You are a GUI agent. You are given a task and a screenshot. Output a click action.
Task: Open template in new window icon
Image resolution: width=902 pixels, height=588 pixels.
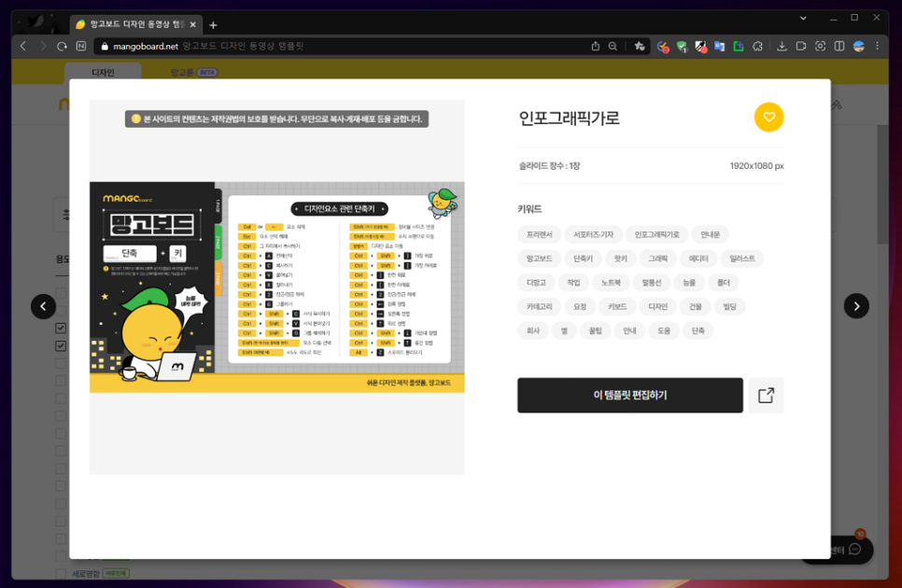pos(767,396)
